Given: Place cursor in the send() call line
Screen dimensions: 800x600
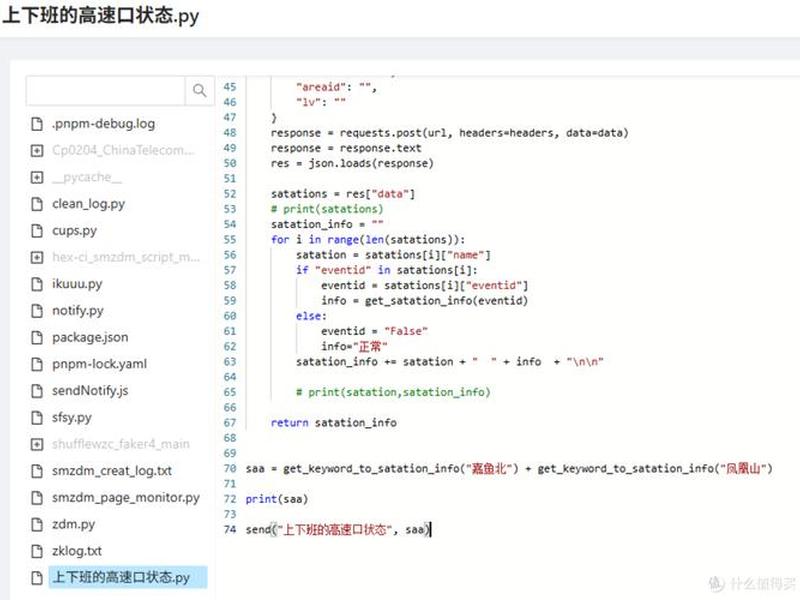Looking at the screenshot, I should click(x=338, y=530).
